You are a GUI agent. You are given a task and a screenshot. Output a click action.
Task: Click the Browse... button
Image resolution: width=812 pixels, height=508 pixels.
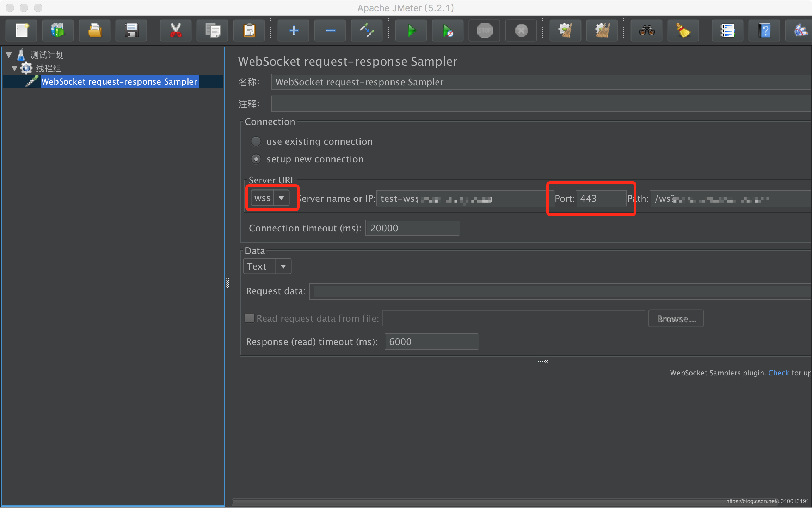[676, 319]
